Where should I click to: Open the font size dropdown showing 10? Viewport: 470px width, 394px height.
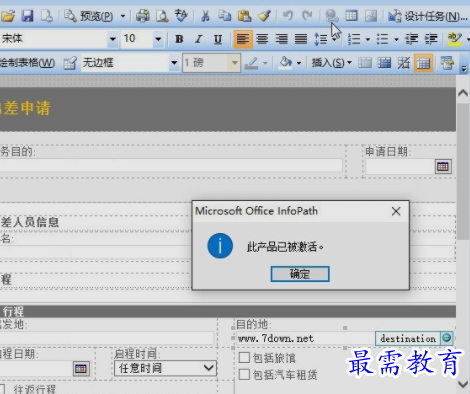pyautogui.click(x=158, y=39)
